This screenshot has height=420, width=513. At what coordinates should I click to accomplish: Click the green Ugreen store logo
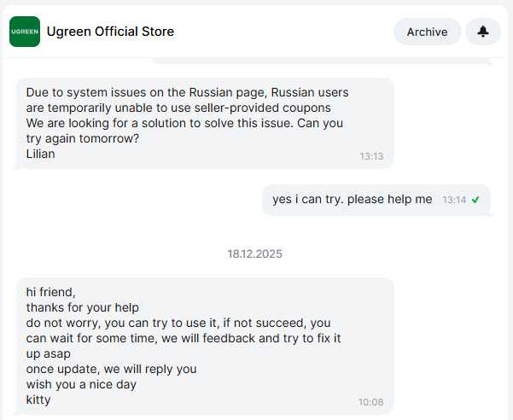click(25, 32)
